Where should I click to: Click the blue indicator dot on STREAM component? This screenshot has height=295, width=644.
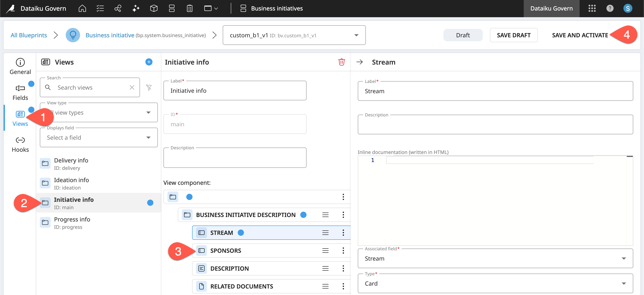click(241, 233)
